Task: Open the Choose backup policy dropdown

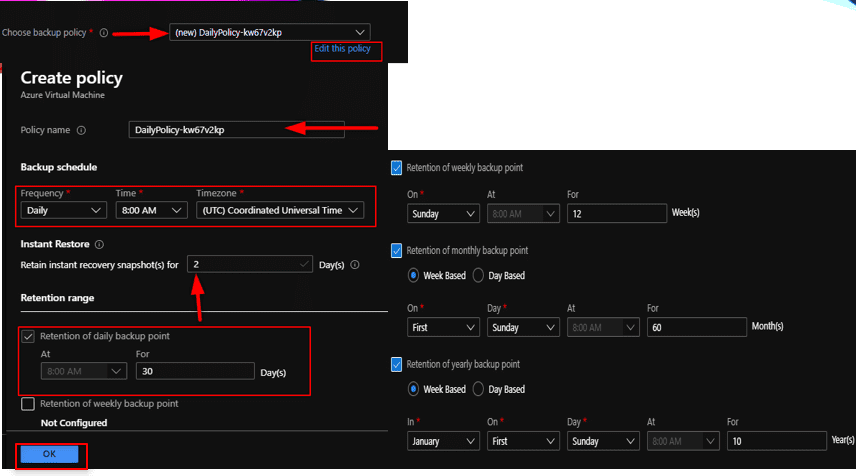Action: tap(269, 33)
